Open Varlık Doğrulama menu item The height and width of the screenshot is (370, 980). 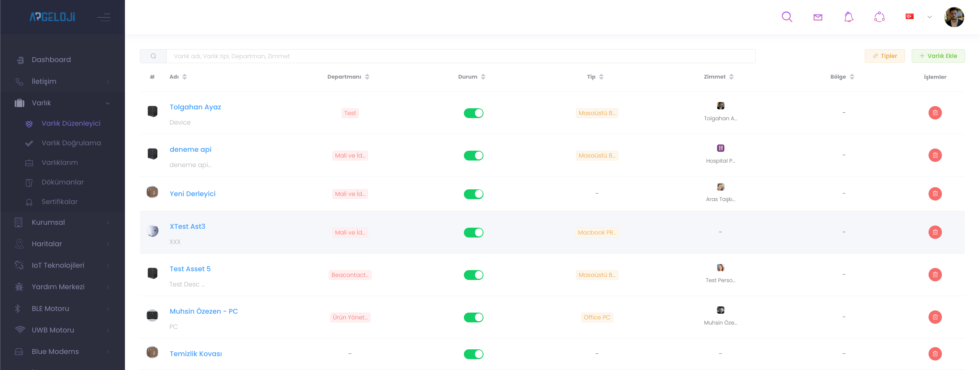click(71, 143)
